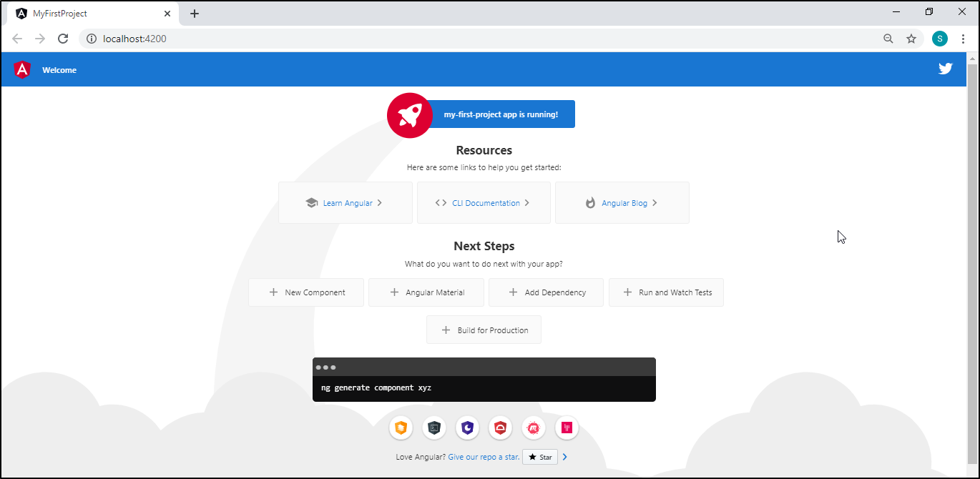
Task: Open the Twitter bird icon link
Action: point(946,69)
